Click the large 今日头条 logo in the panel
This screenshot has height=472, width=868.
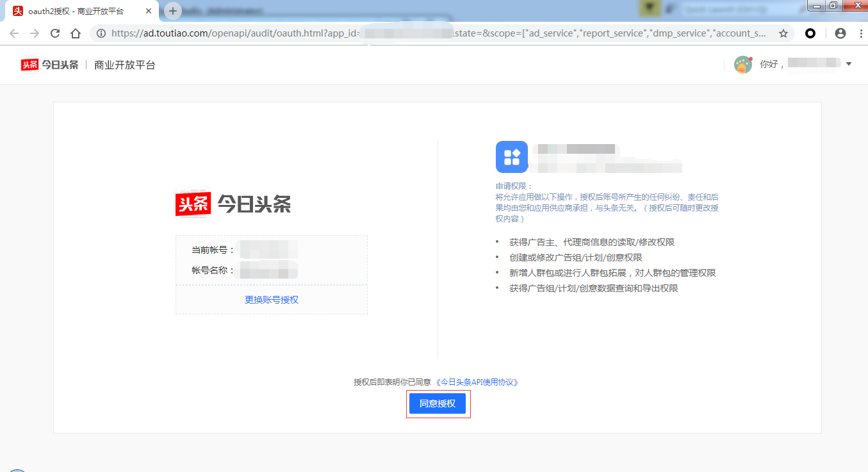click(233, 204)
